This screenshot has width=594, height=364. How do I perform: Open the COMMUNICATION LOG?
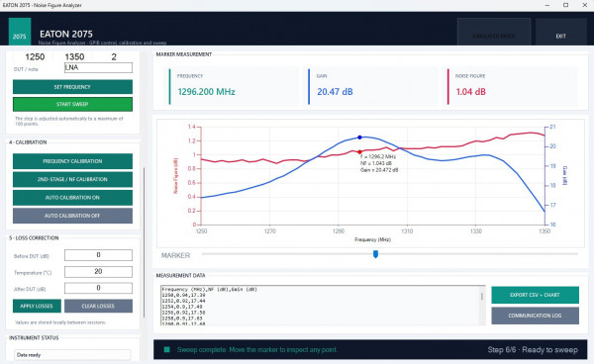(535, 316)
